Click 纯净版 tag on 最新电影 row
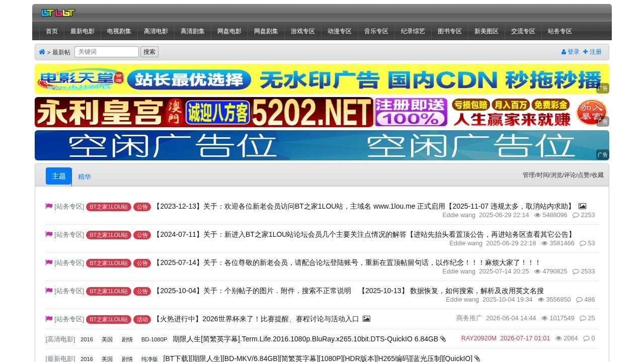The height and width of the screenshot is (362, 644). click(x=149, y=359)
